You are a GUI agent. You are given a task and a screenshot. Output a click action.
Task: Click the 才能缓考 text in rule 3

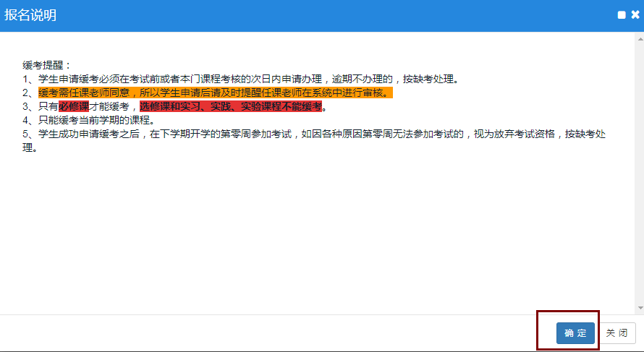(x=109, y=106)
